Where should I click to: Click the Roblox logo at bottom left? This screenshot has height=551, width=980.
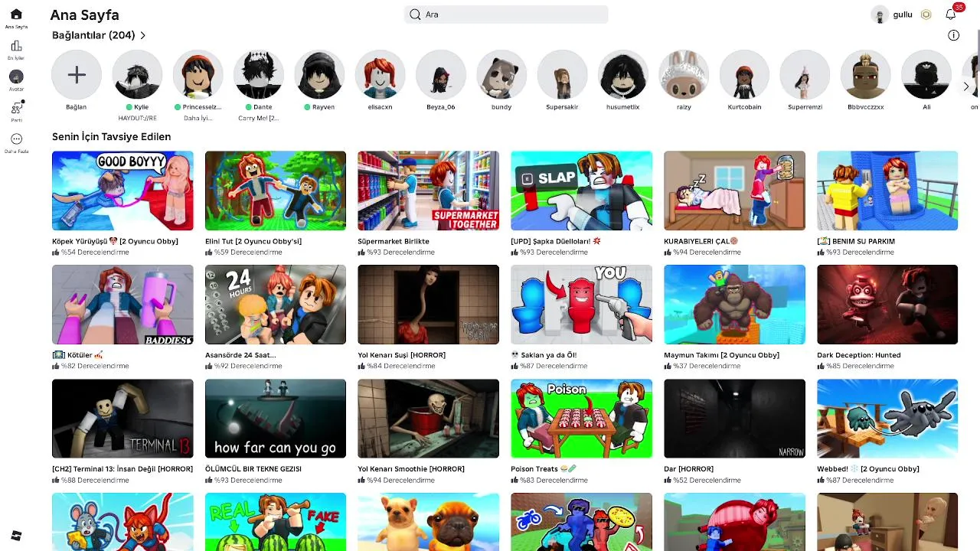pyautogui.click(x=16, y=536)
